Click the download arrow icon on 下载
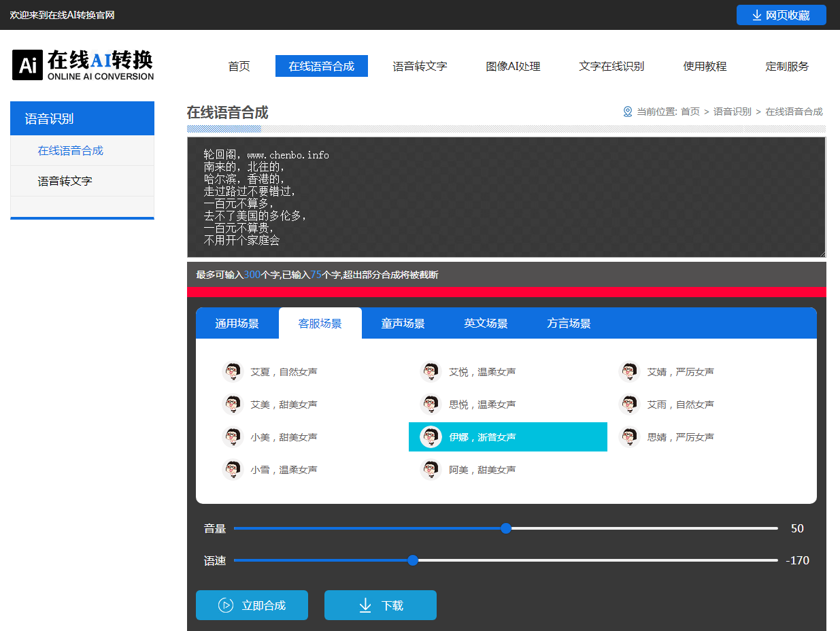This screenshot has width=840, height=631. tap(365, 605)
